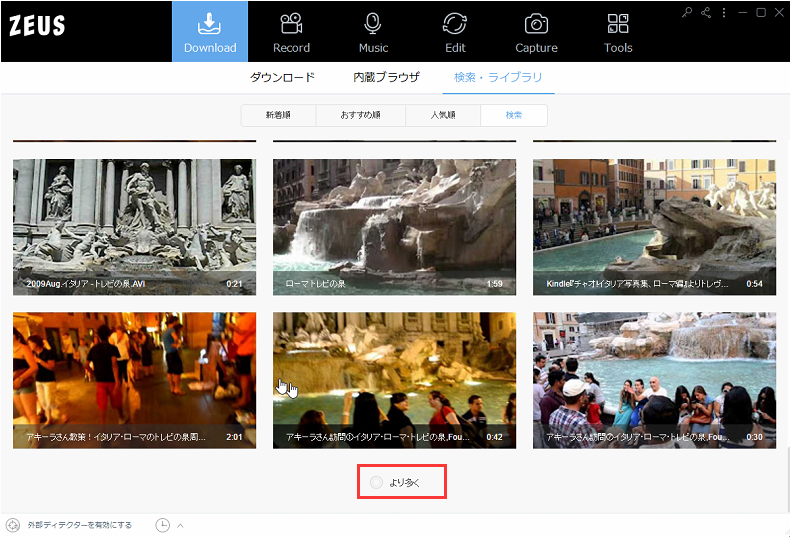
Task: Switch to the Record module
Action: tap(291, 32)
